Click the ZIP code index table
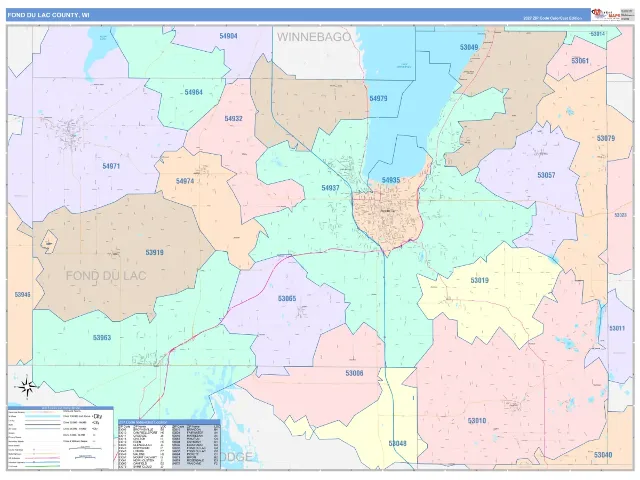 click(x=169, y=444)
